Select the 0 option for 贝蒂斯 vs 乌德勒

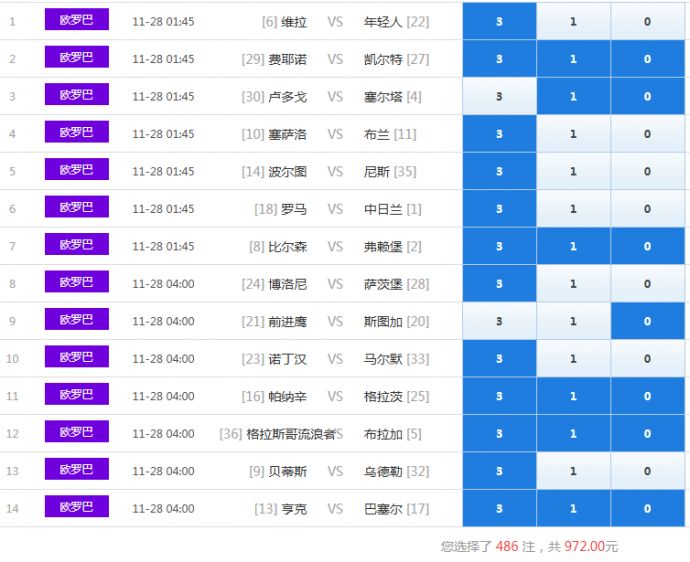647,471
